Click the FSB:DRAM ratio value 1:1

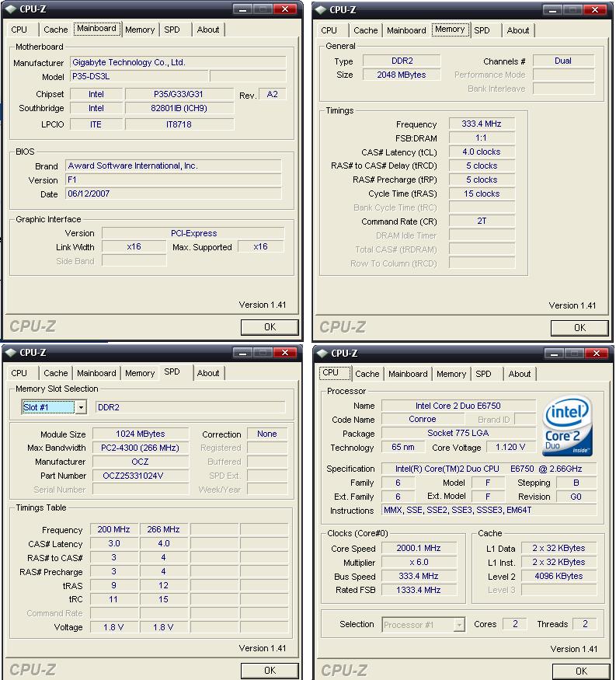(x=482, y=138)
